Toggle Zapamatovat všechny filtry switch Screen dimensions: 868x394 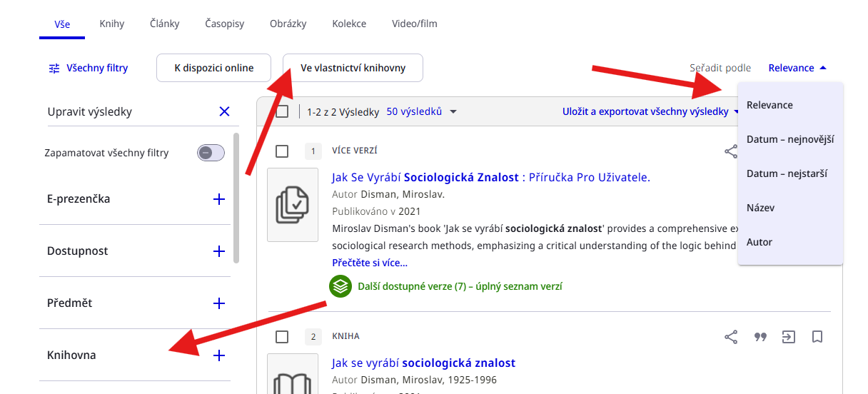pos(211,153)
